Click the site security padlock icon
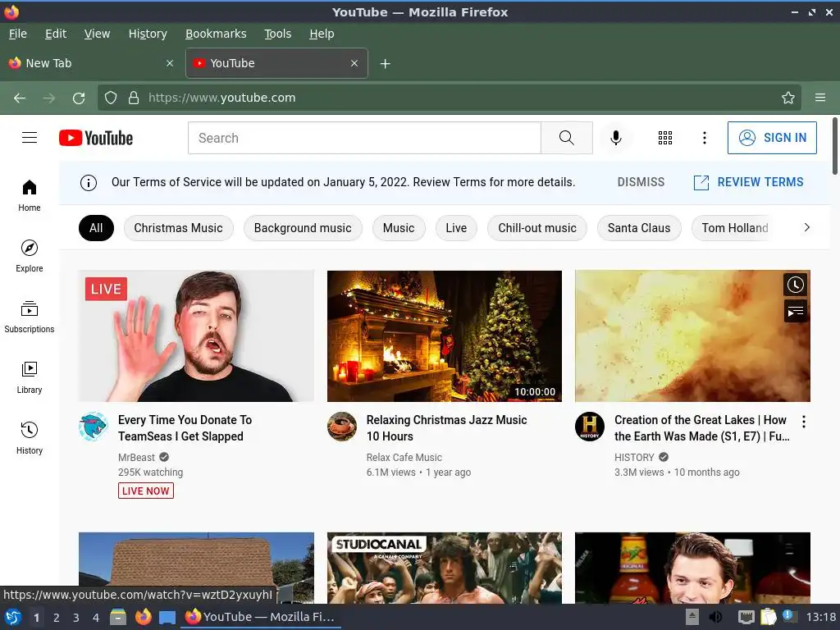The image size is (840, 630). click(134, 98)
